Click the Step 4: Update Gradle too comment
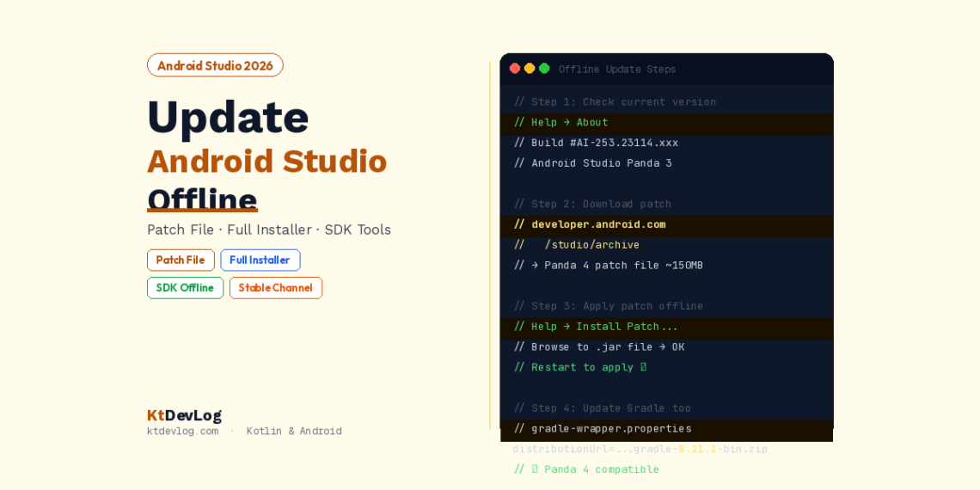This screenshot has height=490, width=980. click(x=602, y=408)
